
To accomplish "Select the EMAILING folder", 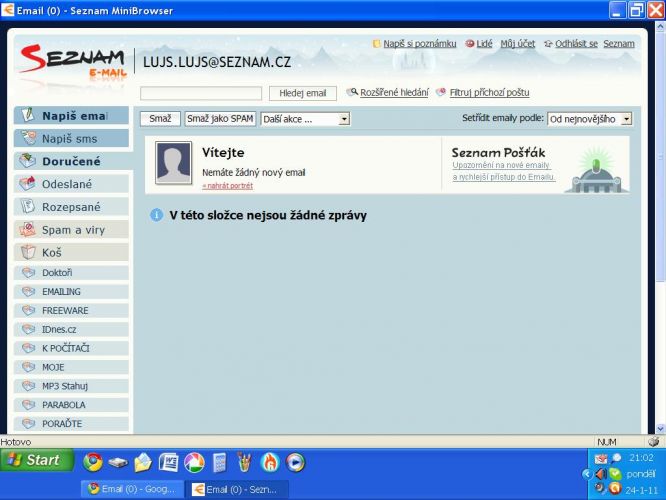I will coord(71,291).
